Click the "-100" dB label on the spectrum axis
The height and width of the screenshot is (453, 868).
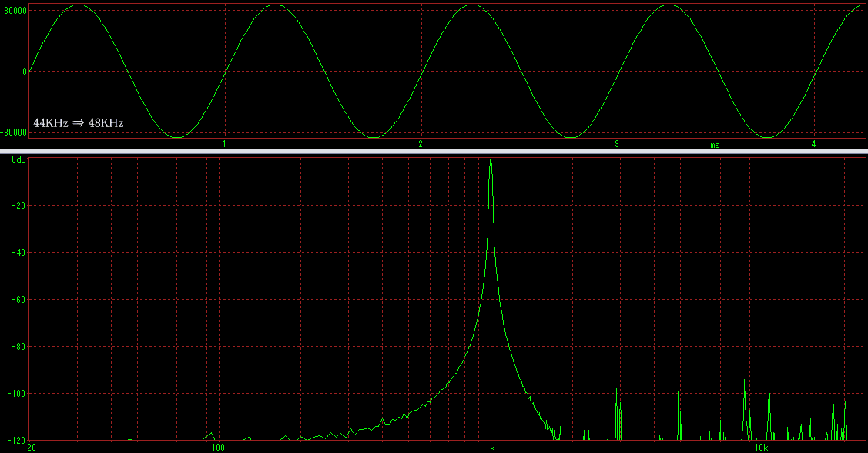click(x=16, y=394)
